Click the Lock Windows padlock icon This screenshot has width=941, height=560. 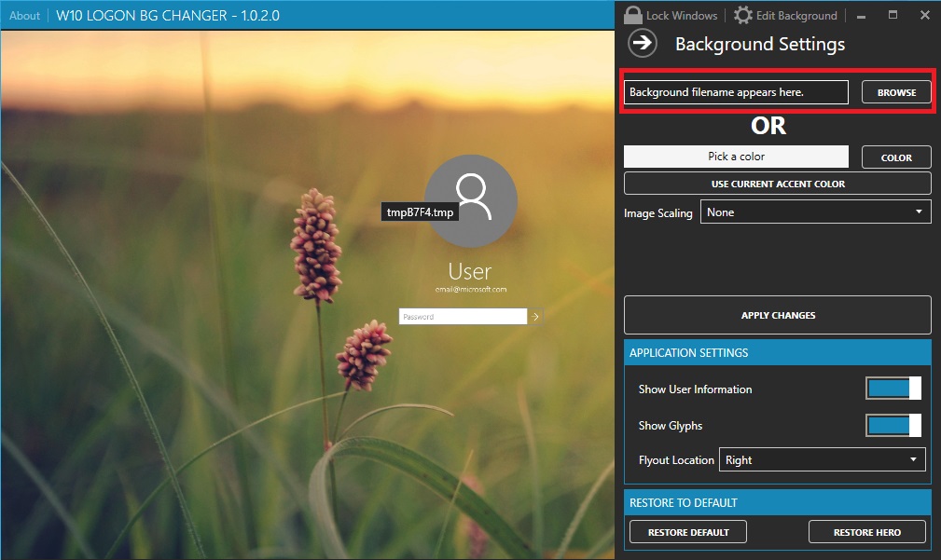tap(632, 15)
